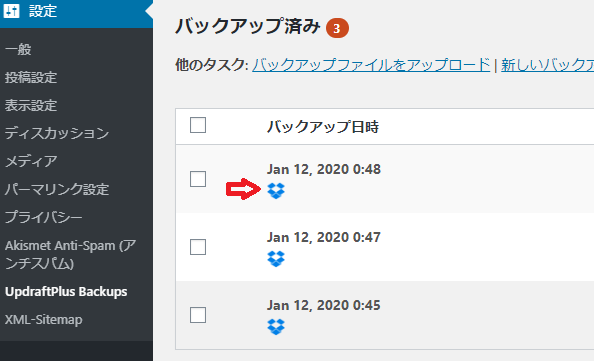
Task: Open the XML-Sitemap settings item
Action: coord(44,320)
